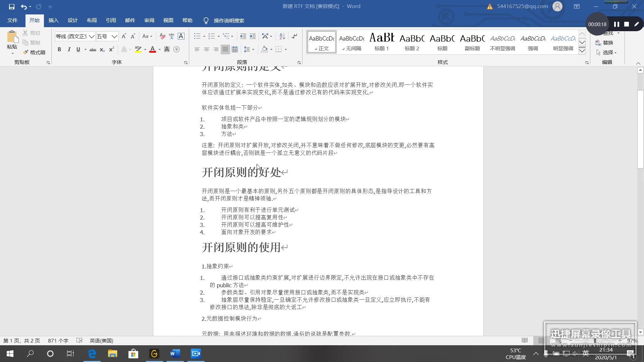This screenshot has height=362, width=644.
Task: Increase font size with grow font icon
Action: (x=124, y=36)
